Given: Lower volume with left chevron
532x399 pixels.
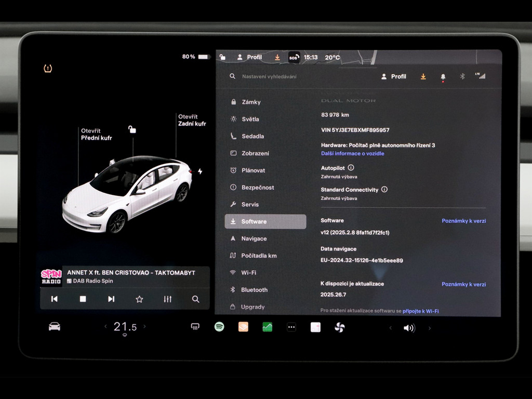Looking at the screenshot, I should [x=391, y=328].
